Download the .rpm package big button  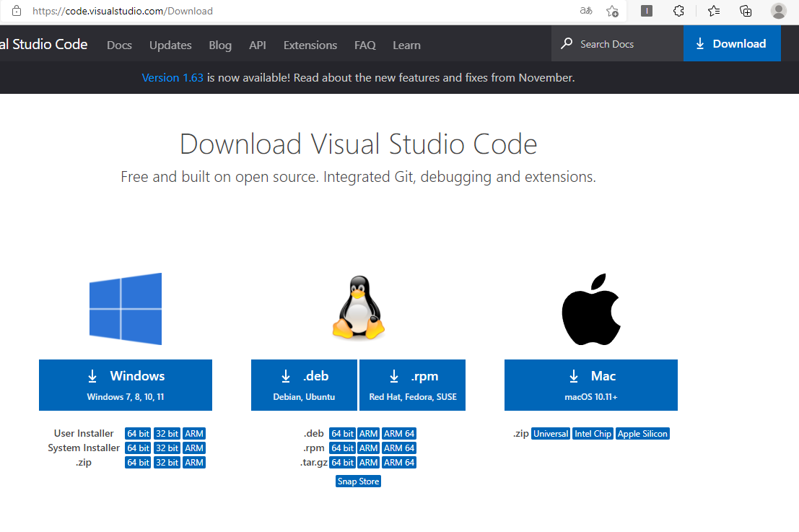412,385
